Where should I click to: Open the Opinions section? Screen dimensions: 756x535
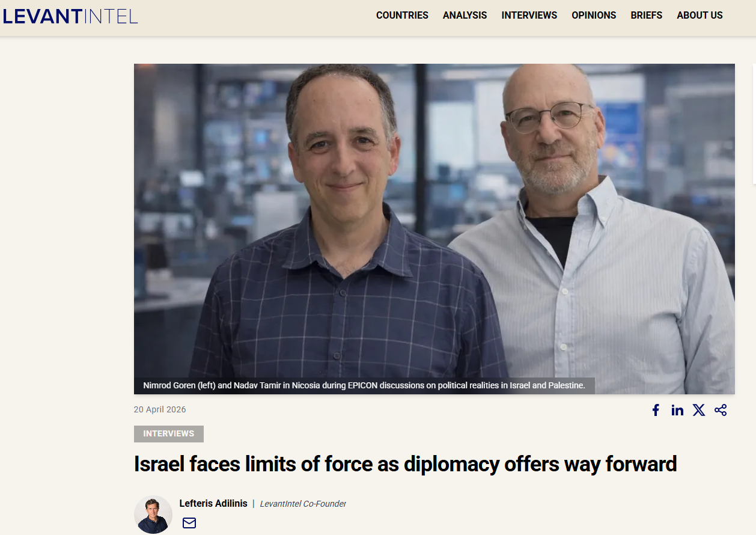(x=594, y=16)
